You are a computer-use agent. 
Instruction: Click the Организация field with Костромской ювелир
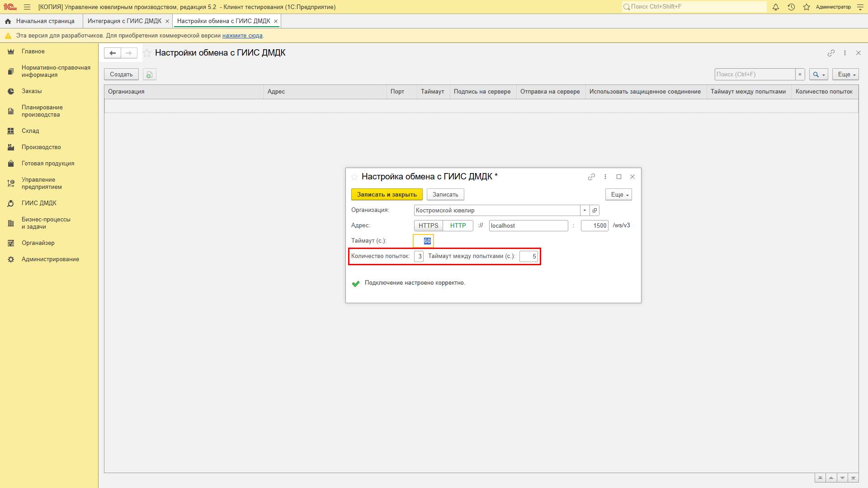click(497, 210)
